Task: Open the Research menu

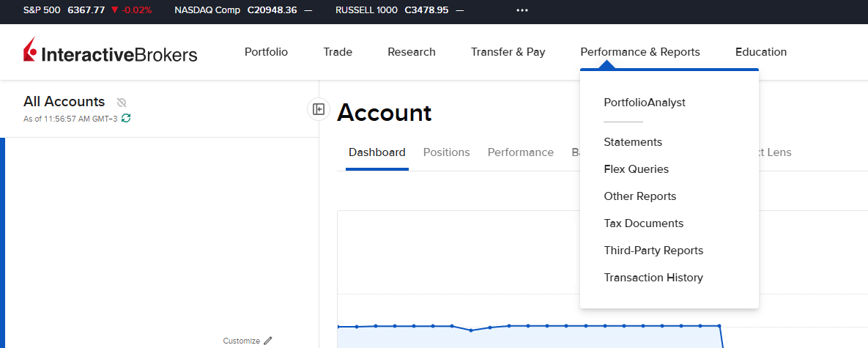Action: [x=412, y=52]
